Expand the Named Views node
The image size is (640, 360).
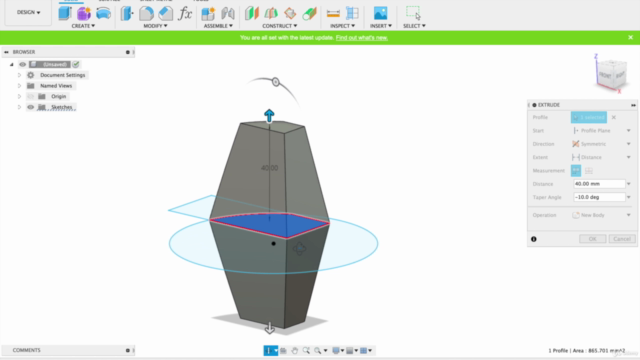click(x=19, y=86)
